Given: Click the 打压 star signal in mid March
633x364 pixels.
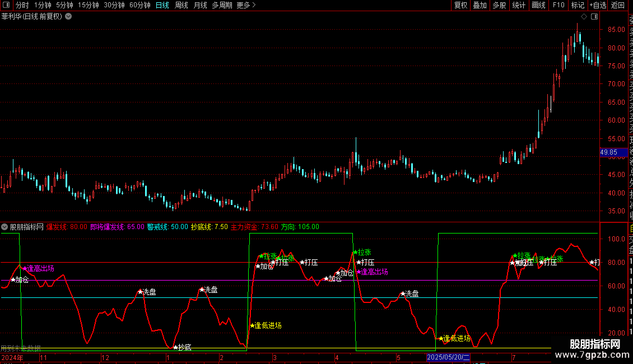Looking at the screenshot, I should tap(309, 262).
